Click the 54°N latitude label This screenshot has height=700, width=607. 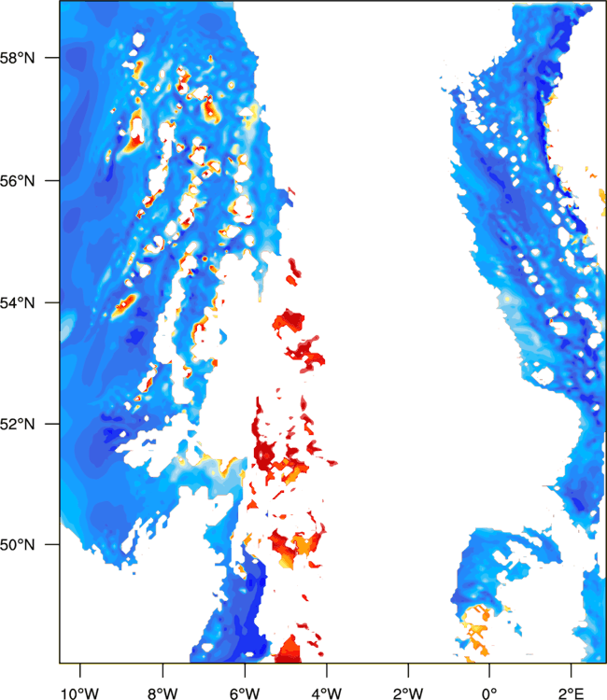tap(17, 303)
